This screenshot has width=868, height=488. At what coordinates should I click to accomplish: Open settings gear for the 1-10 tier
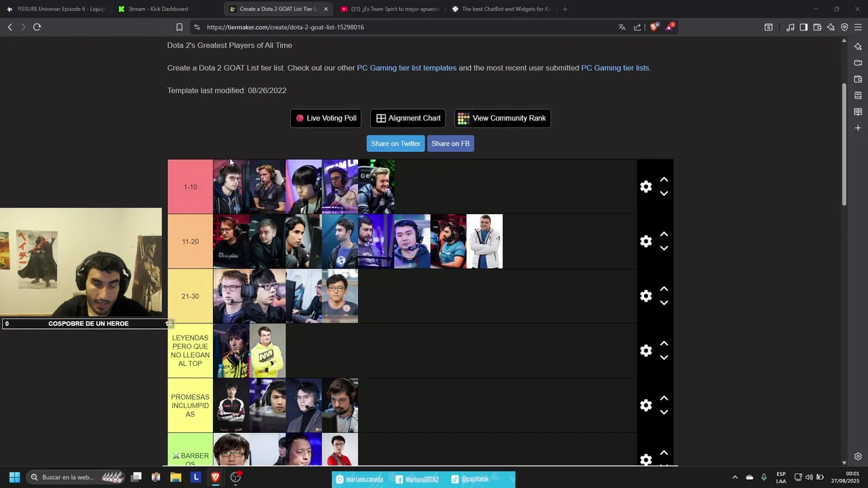[646, 186]
